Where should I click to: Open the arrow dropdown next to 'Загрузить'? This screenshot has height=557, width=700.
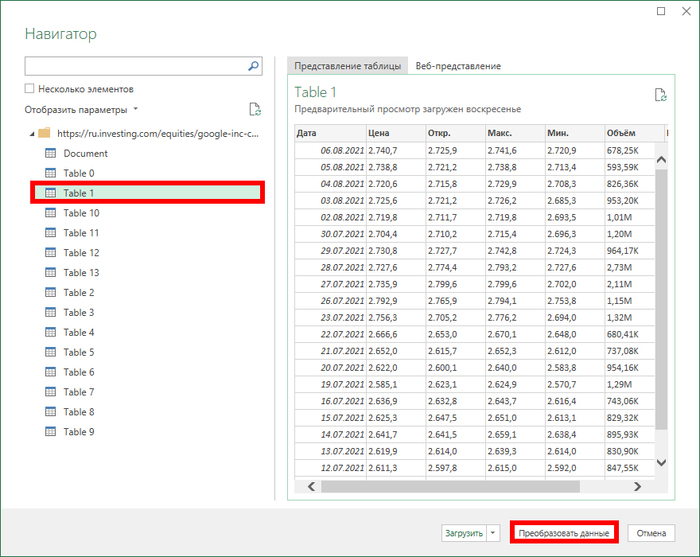(x=494, y=533)
